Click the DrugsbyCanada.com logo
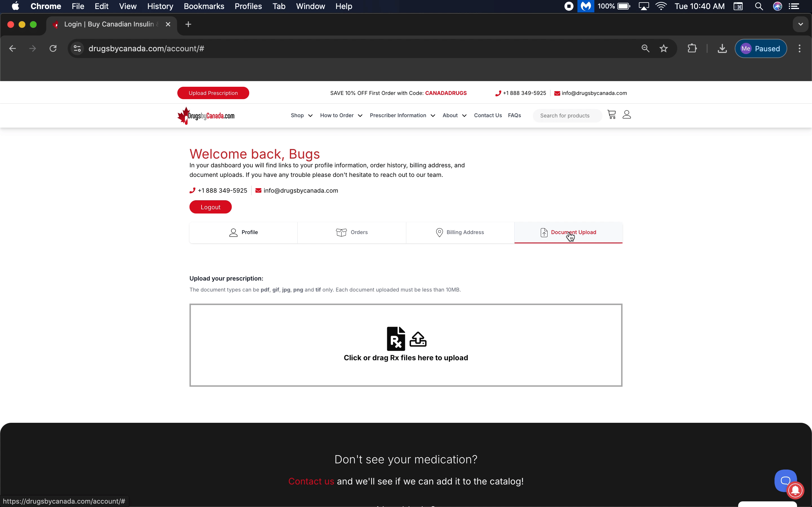Viewport: 812px width, 507px height. tap(206, 116)
